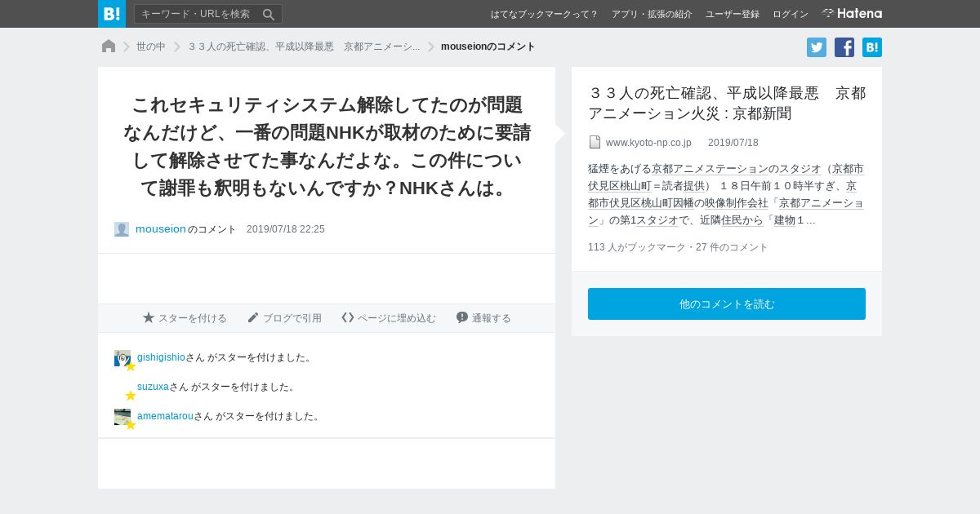Click ログイン in top bar
Viewport: 980px width, 514px height.
point(791,14)
